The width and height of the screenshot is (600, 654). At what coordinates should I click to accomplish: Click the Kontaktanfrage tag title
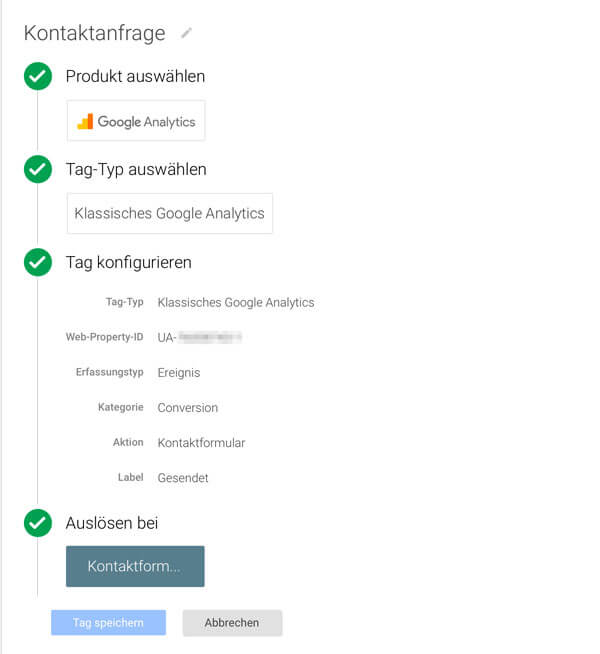click(95, 33)
